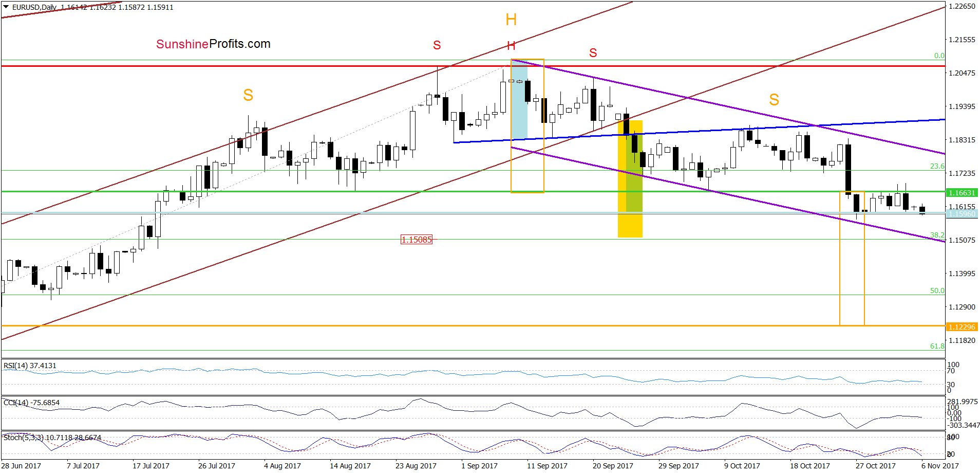This screenshot has width=980, height=473.
Task: Click the 1.11820 price axis label
Action: click(x=962, y=340)
